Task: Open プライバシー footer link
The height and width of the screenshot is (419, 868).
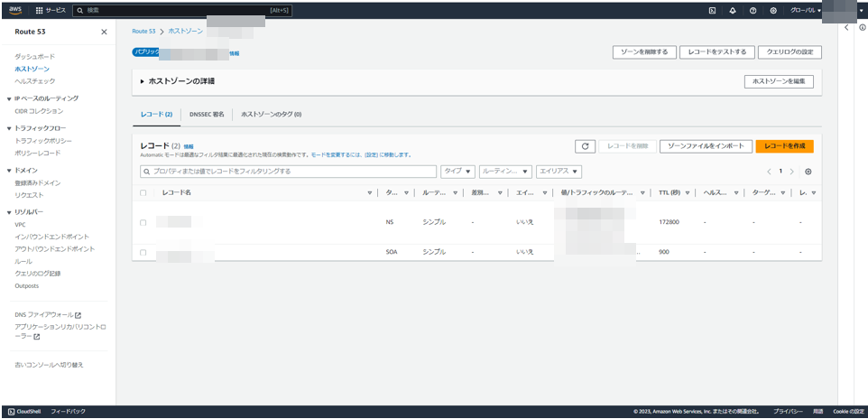Action: click(x=788, y=412)
